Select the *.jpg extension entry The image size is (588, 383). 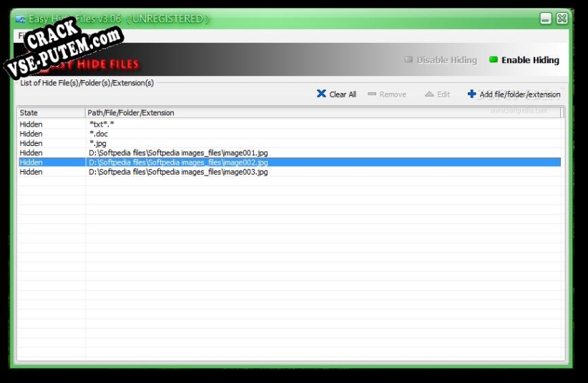pos(98,143)
